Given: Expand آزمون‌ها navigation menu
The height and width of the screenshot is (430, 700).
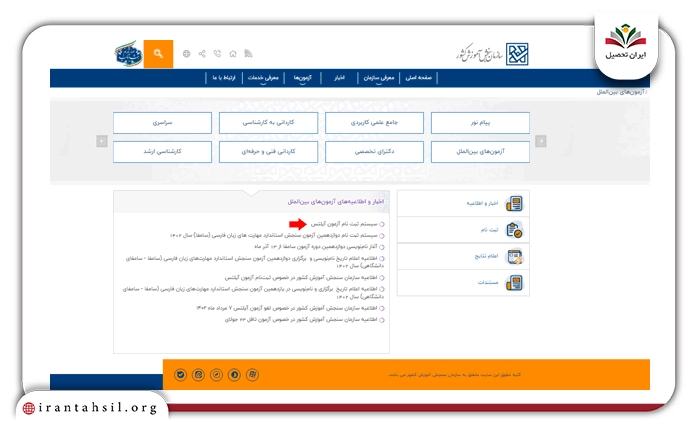Looking at the screenshot, I should pos(302,78).
